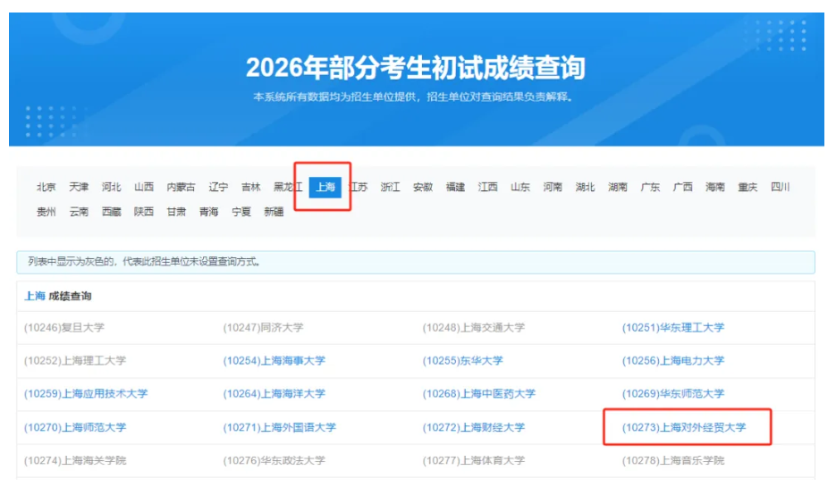Select the 海南 province tab
The image size is (836, 504).
715,187
